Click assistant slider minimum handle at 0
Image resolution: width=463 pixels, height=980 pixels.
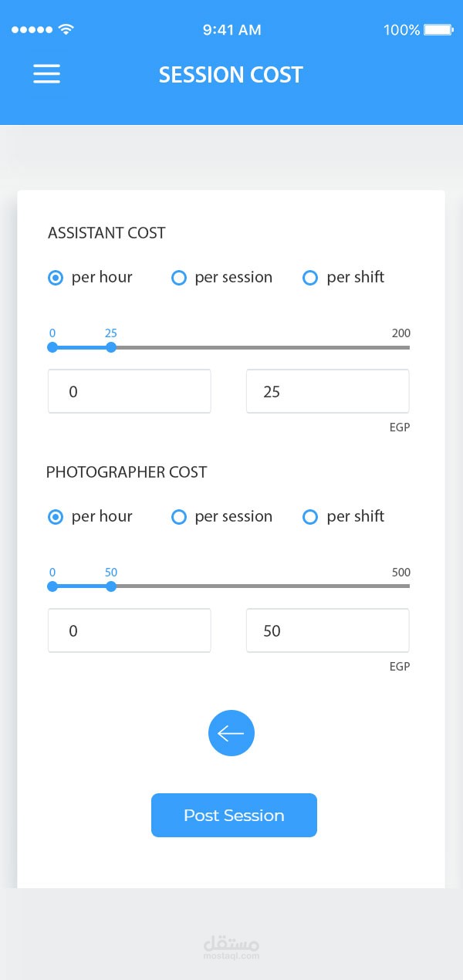52,347
